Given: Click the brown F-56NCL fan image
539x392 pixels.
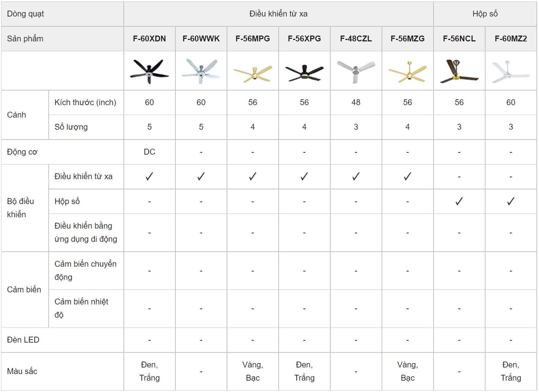Looking at the screenshot, I should click(459, 71).
